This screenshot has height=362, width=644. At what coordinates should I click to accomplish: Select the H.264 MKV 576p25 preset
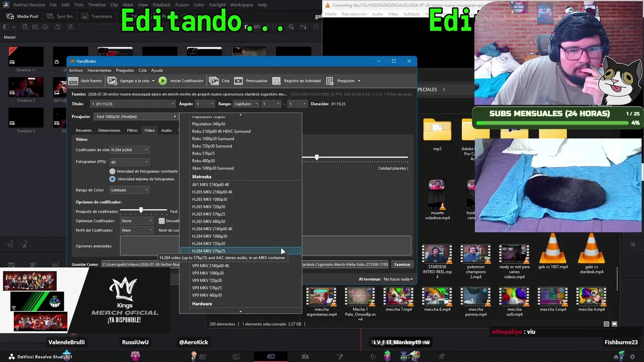pyautogui.click(x=240, y=251)
